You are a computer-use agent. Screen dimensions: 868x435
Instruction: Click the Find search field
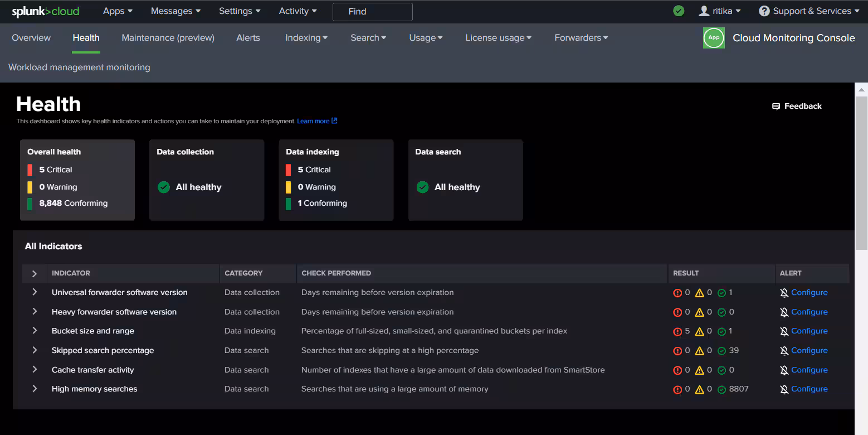click(x=372, y=12)
